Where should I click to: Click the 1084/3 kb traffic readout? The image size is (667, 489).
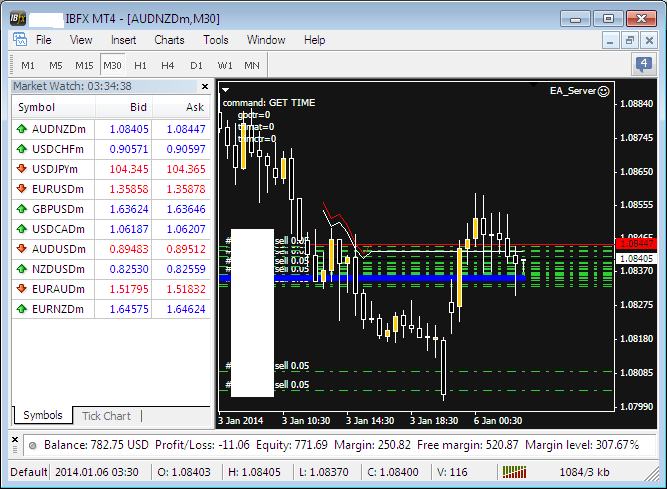584,472
